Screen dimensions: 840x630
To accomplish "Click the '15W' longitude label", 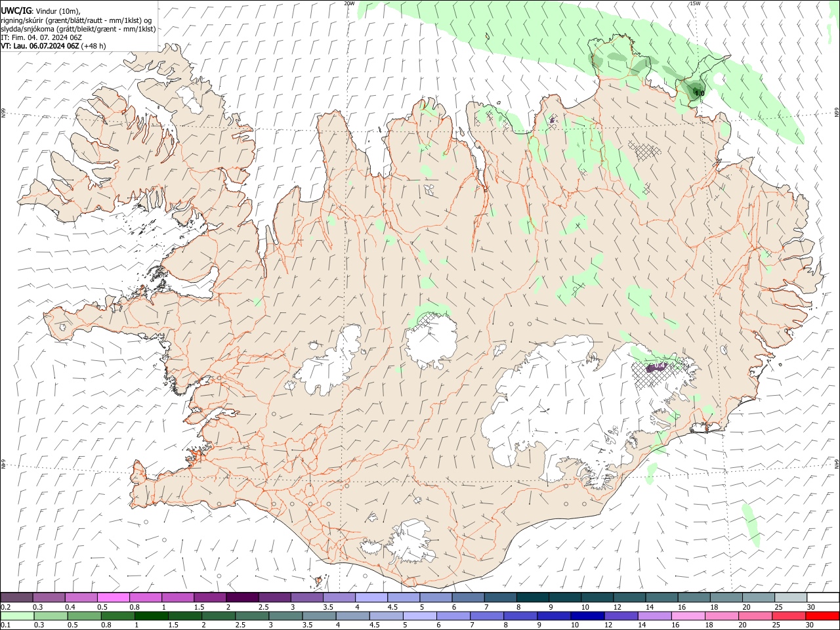I will (x=695, y=3).
